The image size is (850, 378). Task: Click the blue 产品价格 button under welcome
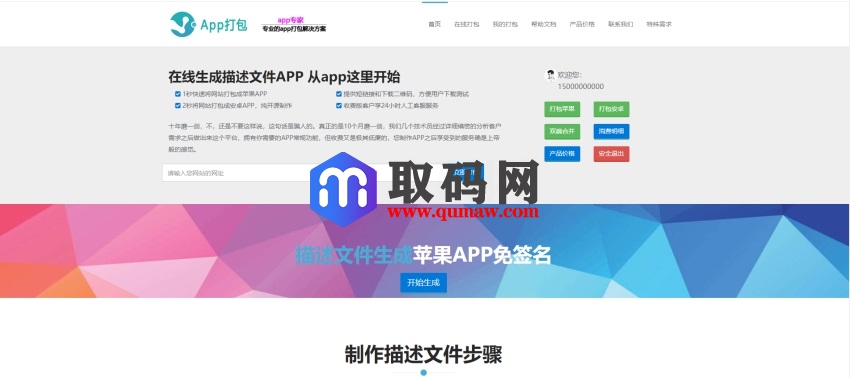(562, 153)
